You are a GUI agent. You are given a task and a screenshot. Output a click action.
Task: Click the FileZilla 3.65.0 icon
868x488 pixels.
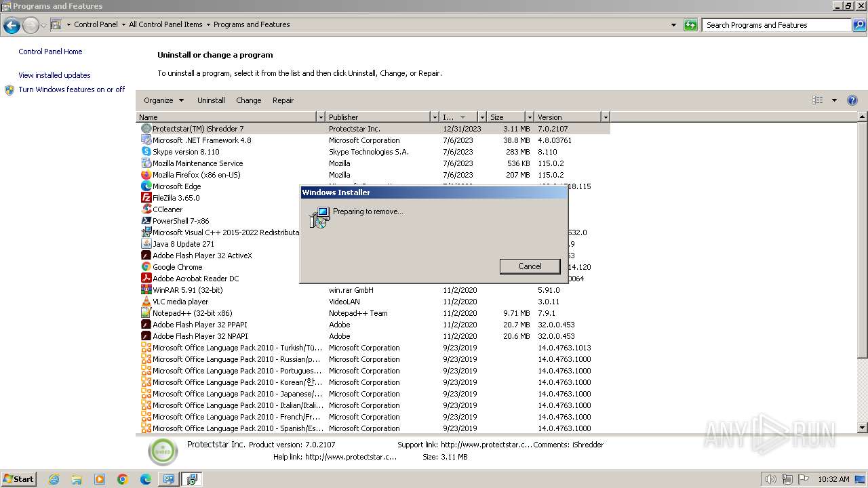click(x=146, y=198)
